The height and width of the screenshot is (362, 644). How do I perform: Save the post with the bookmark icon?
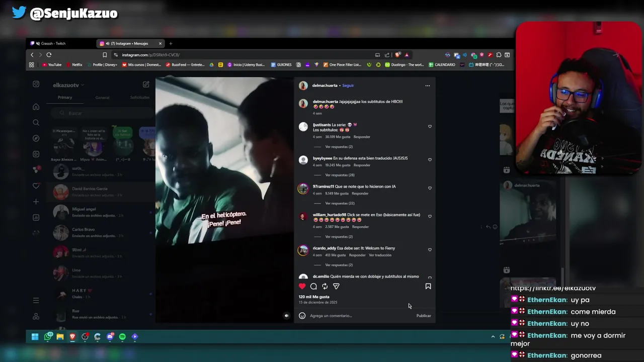coord(428,286)
